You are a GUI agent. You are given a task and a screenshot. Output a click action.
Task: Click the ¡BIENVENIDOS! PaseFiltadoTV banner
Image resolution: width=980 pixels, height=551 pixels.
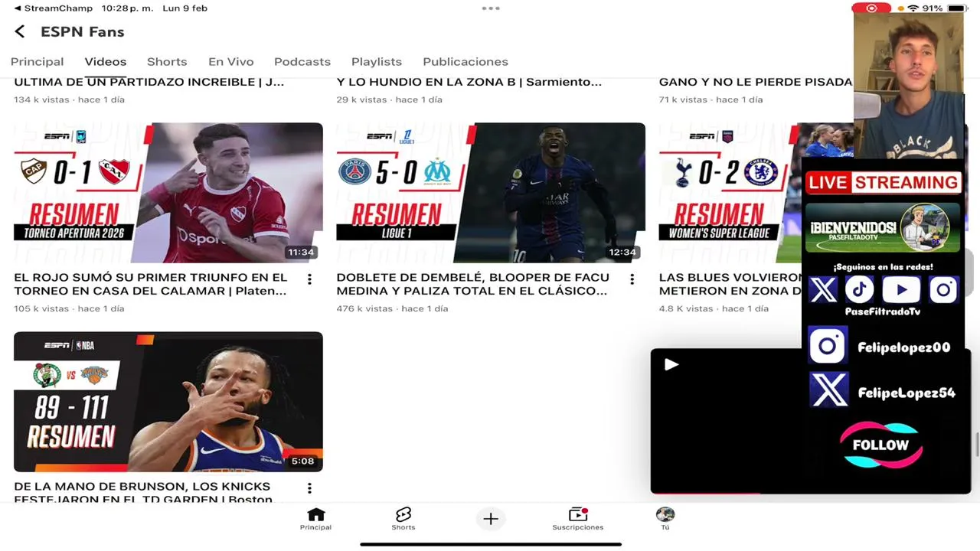(x=883, y=227)
